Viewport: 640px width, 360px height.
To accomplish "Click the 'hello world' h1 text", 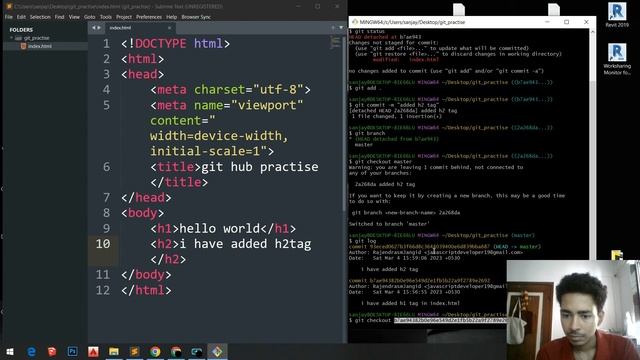I will point(220,229).
